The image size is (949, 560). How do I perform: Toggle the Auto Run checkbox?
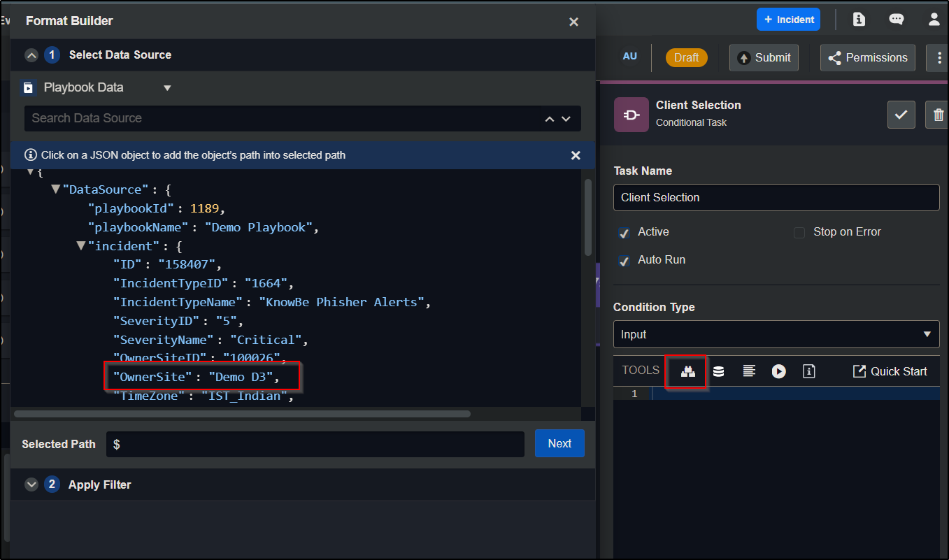624,261
